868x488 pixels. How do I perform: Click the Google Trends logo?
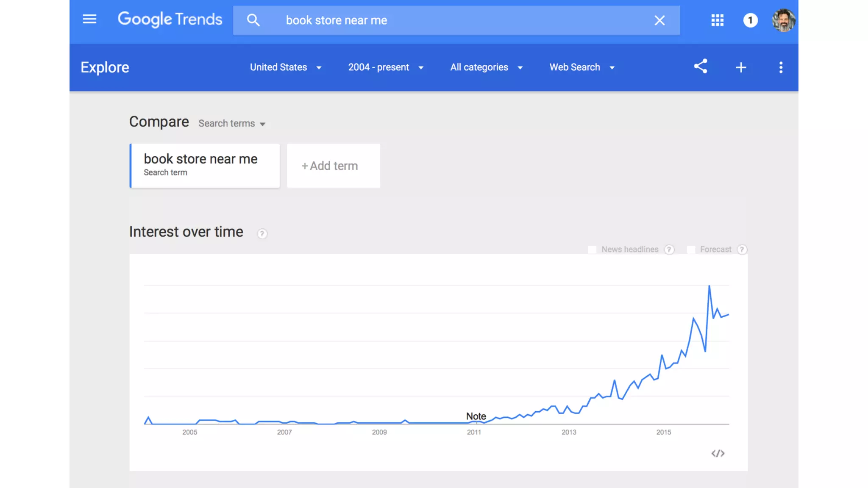(x=170, y=19)
